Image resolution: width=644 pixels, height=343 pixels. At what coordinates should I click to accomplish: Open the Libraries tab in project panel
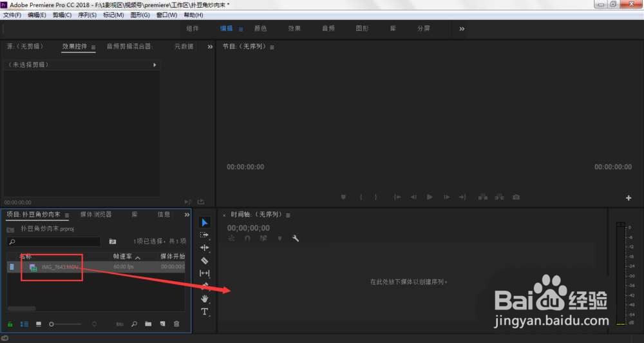click(135, 214)
